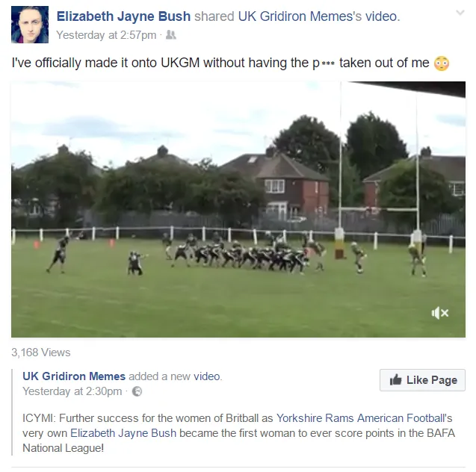Screen dimensions: 476x472
Task: Open Yorkshire Rams American Football's page link
Action: 364,418
